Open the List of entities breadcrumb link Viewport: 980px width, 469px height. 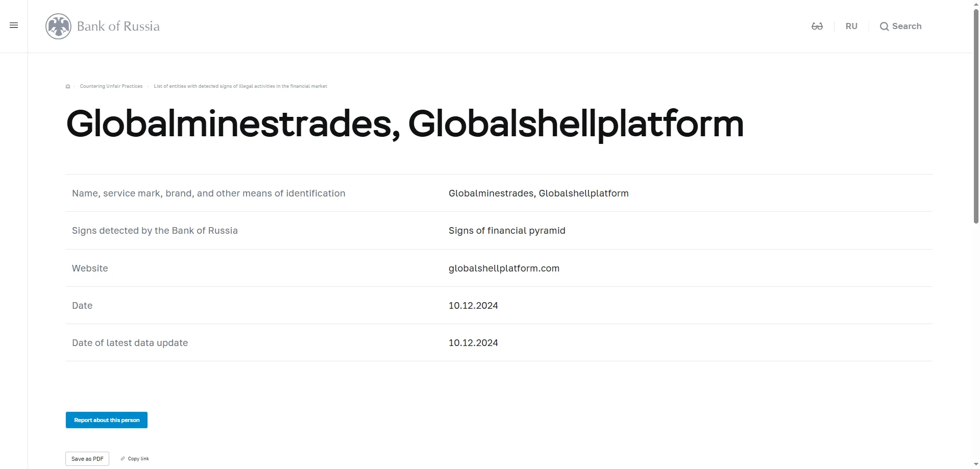[240, 86]
